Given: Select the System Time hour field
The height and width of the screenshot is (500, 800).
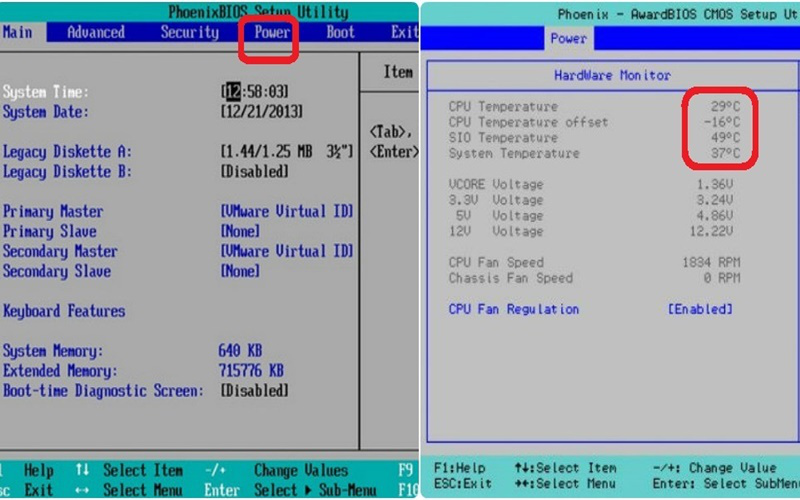Looking at the screenshot, I should tap(233, 92).
